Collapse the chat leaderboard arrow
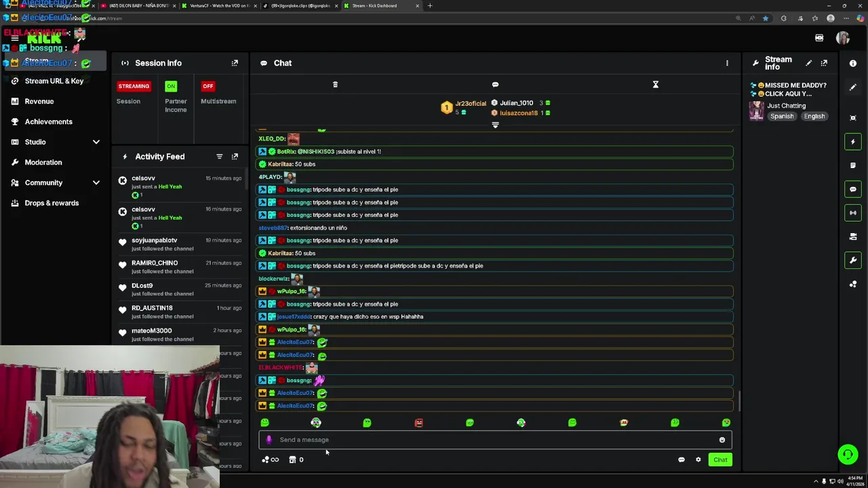This screenshot has width=868, height=488. coord(495,125)
